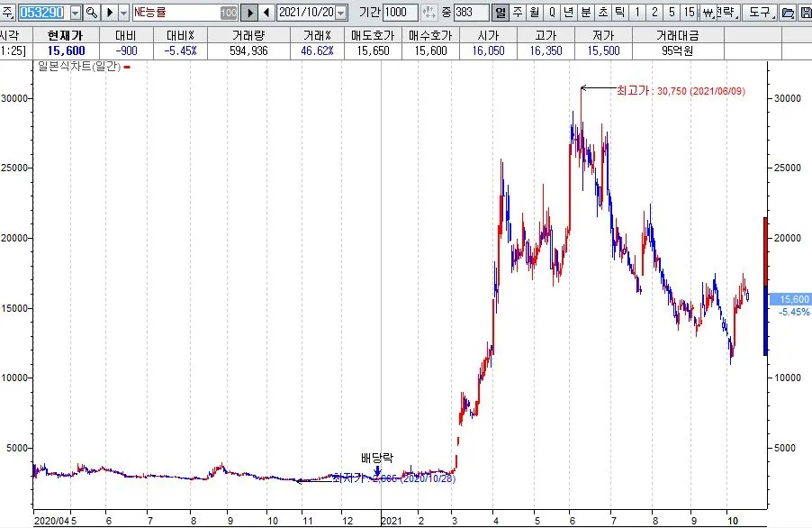Image resolution: width=812 pixels, height=528 pixels.
Task: Switch to 월 monthly chart
Action: pos(535,12)
